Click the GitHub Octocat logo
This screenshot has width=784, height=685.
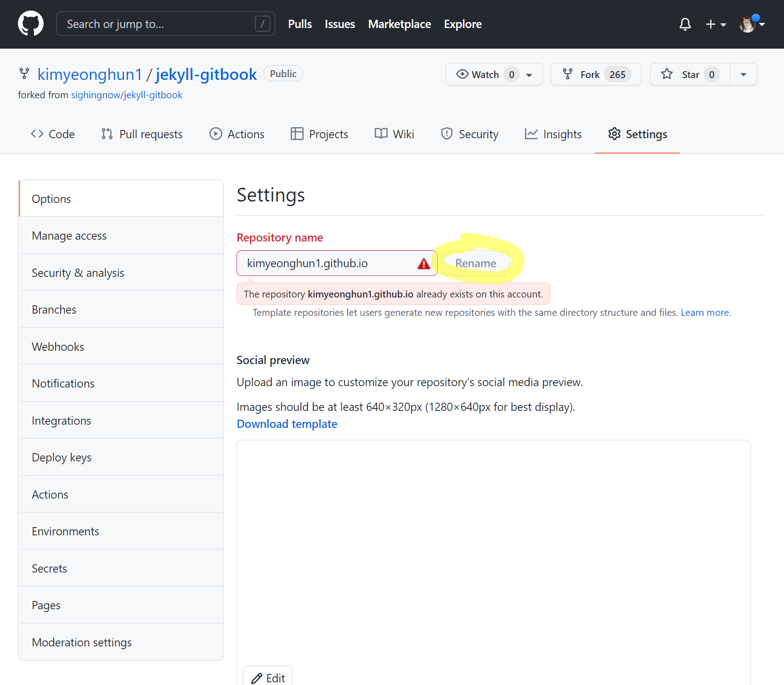click(31, 24)
